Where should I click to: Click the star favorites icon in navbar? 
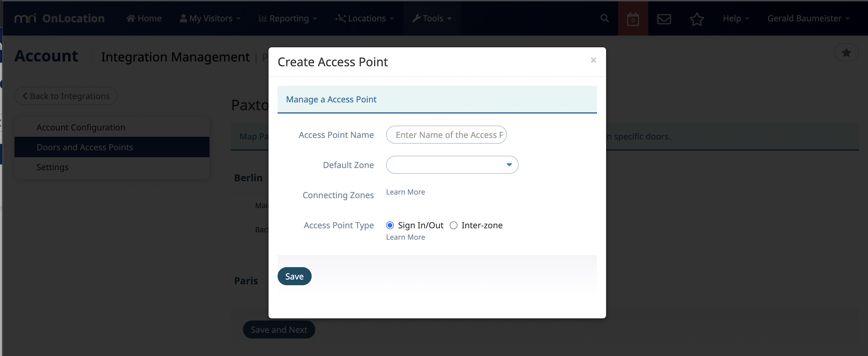pos(697,19)
